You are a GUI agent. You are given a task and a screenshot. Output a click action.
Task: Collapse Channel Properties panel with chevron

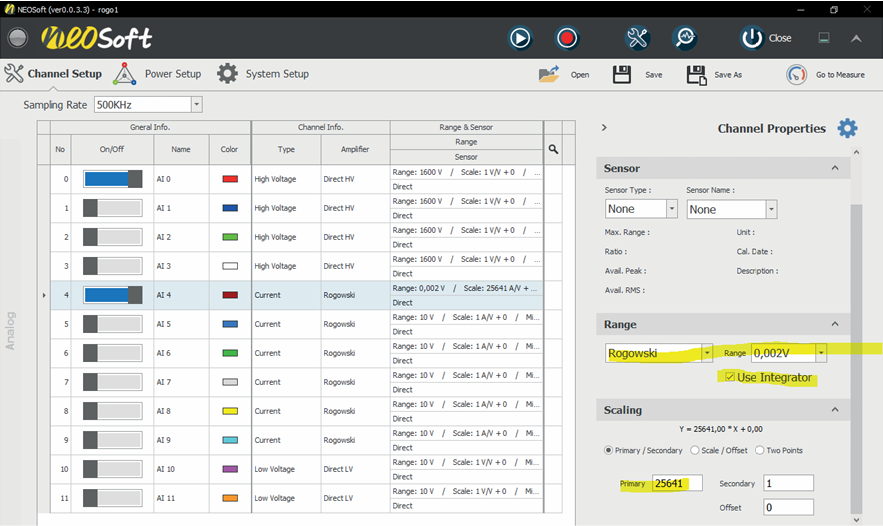pos(604,128)
